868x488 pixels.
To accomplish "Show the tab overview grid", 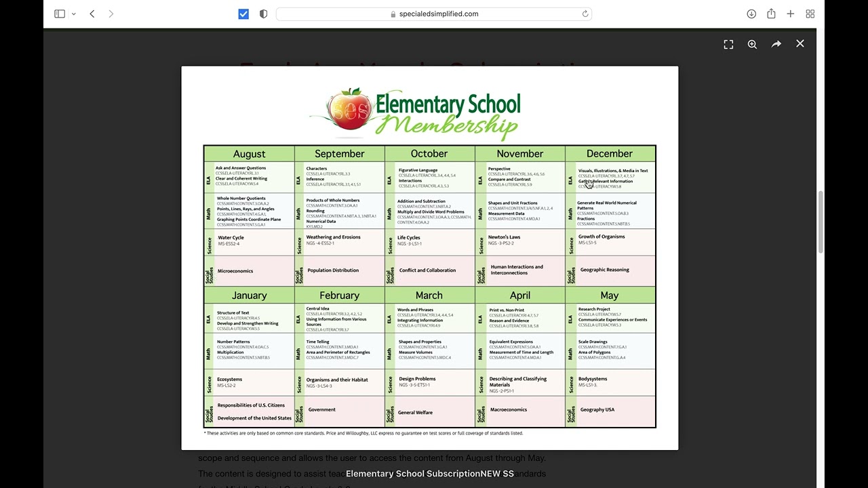I will (x=810, y=14).
